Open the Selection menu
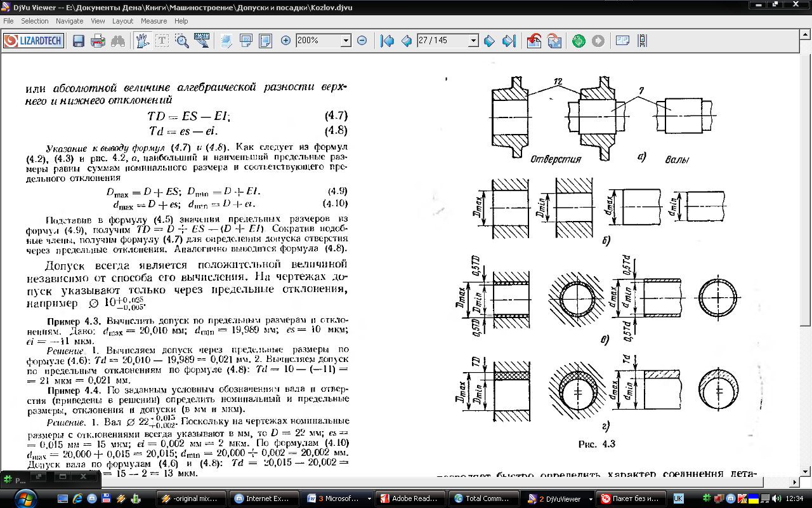The width and height of the screenshot is (812, 508). point(35,21)
